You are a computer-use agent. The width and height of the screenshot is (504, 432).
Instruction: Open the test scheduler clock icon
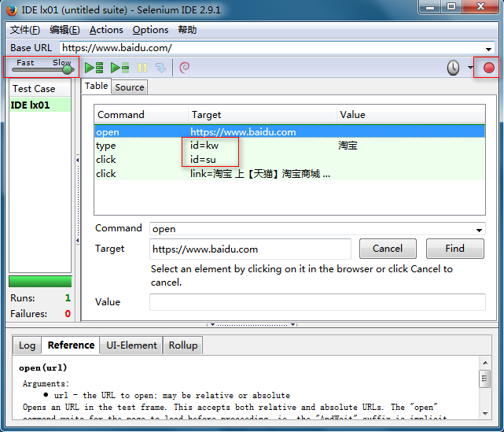tap(453, 68)
